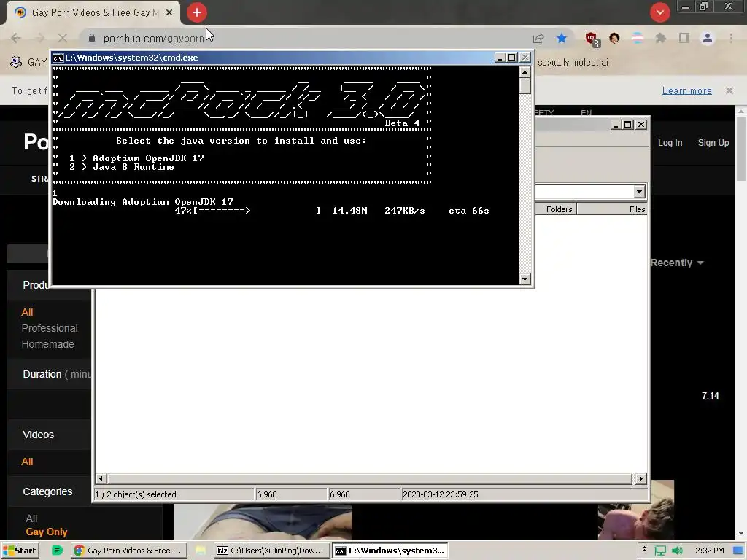Switch to the cmd taskbar button
747x560 pixels.
tap(390, 551)
